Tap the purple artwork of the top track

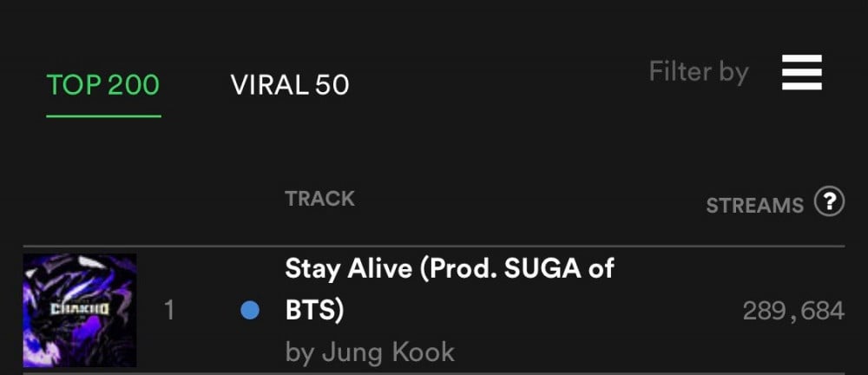(x=80, y=310)
